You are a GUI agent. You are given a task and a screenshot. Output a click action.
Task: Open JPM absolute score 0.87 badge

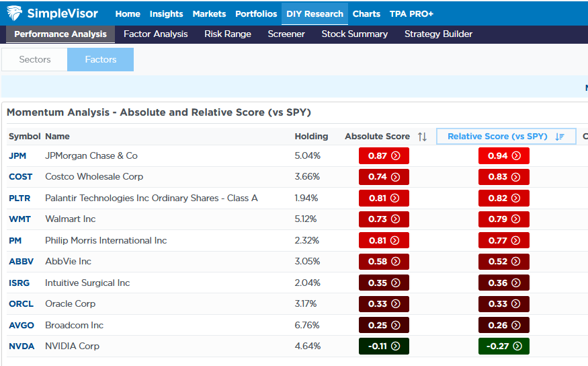[384, 156]
